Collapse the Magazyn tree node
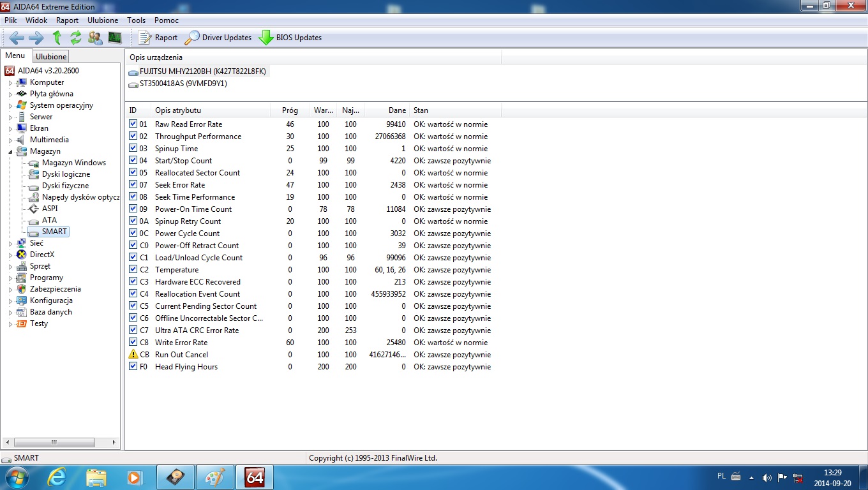 (x=10, y=152)
